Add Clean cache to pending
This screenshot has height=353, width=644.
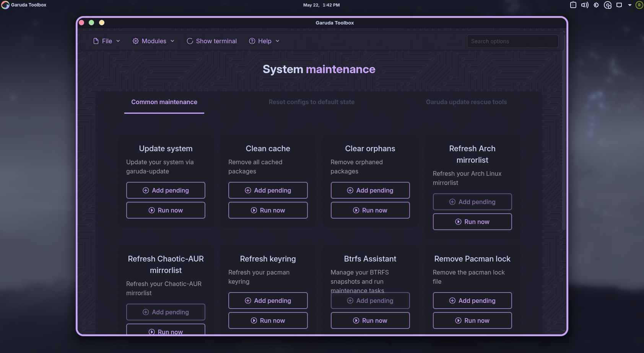tap(268, 190)
